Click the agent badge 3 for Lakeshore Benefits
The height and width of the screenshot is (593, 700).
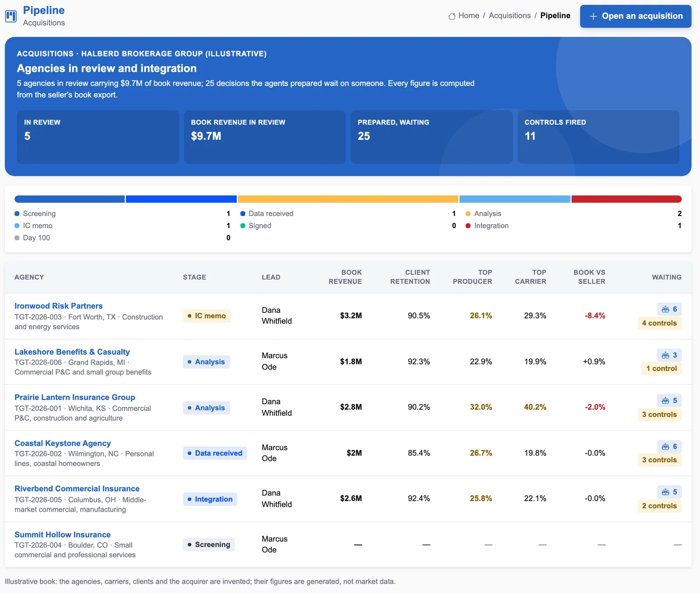click(x=669, y=355)
